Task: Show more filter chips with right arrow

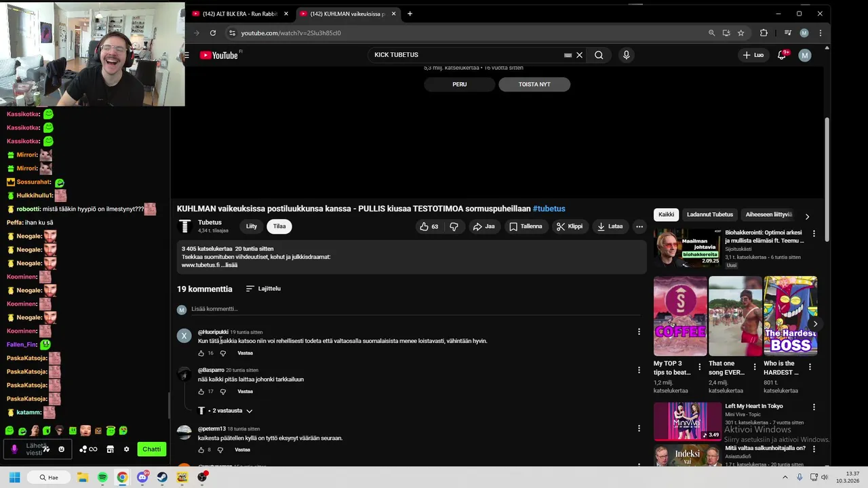Action: click(807, 216)
